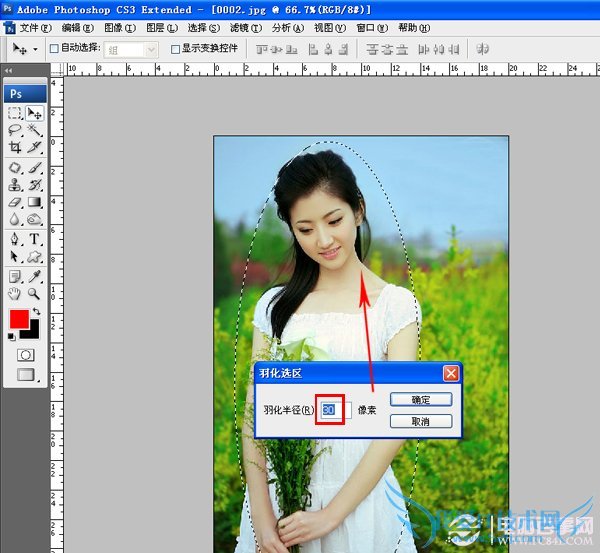Screen dimensions: 600x553
Task: Select the Rectangular Marquee tool
Action: pos(15,114)
